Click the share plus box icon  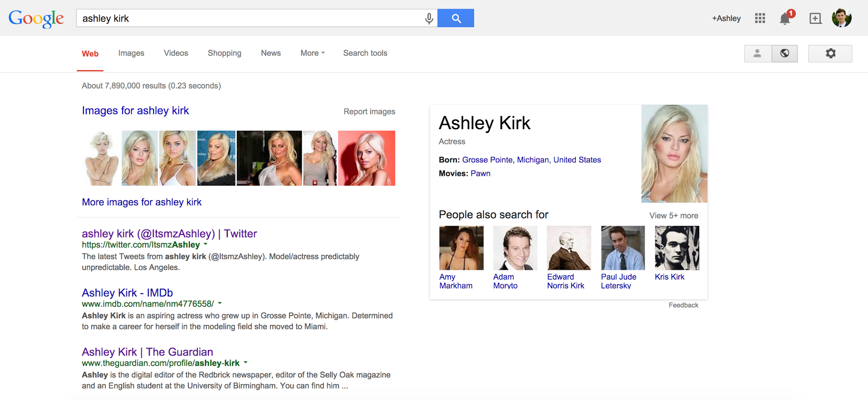click(x=815, y=18)
